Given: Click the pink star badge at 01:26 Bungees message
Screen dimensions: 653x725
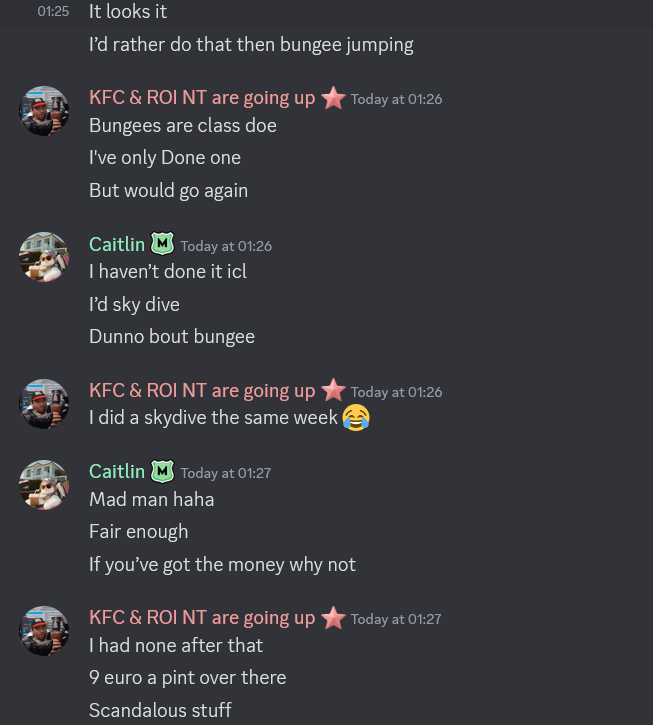Looking at the screenshot, I should click(333, 98).
